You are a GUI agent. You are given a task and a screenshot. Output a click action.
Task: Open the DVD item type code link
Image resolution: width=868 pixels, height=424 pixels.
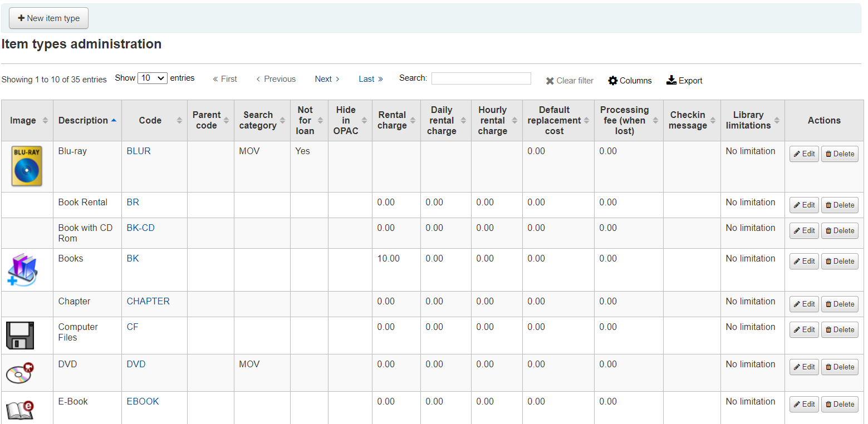pos(136,364)
